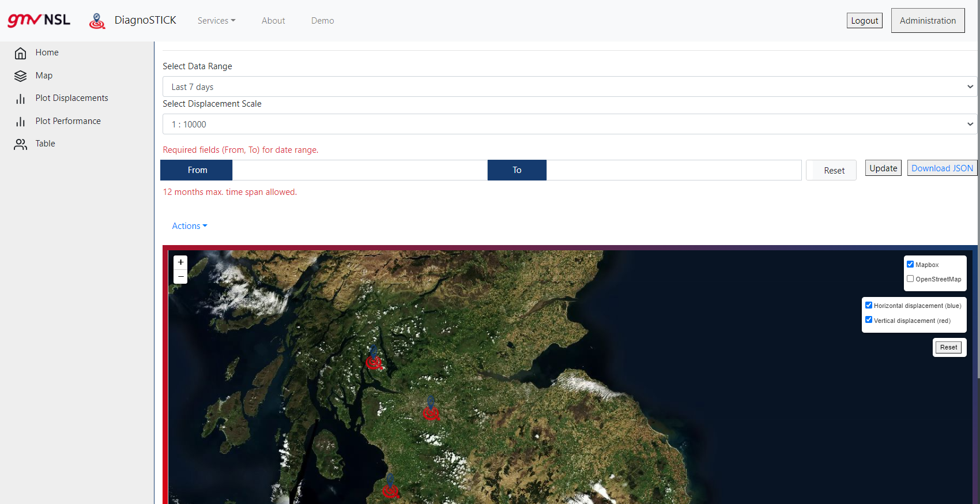Click the DiagnoSTICK brand title
The width and height of the screenshot is (980, 504).
pos(145,20)
